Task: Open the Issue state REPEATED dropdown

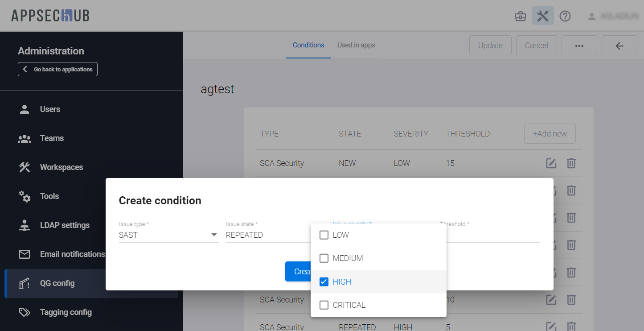Action: tap(267, 235)
